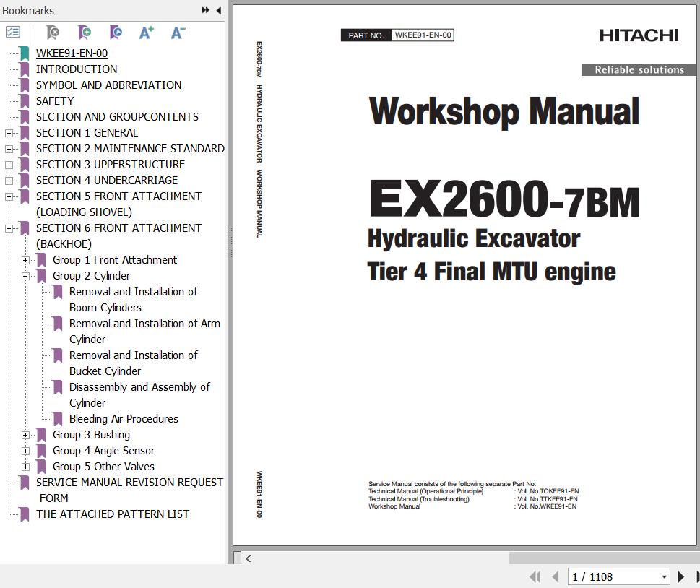
Task: Select SECTION 3 UPPERSTRUCTURE bookmark text
Action: [111, 164]
